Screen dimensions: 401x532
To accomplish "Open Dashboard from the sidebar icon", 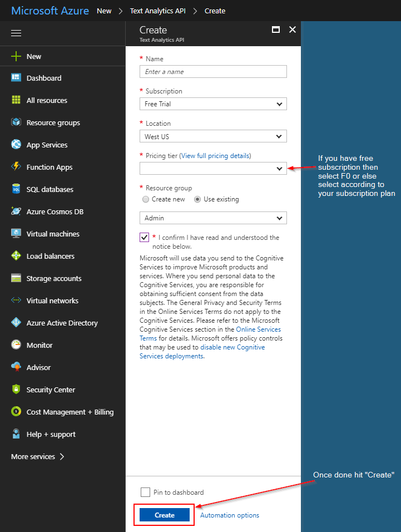I will coord(16,78).
